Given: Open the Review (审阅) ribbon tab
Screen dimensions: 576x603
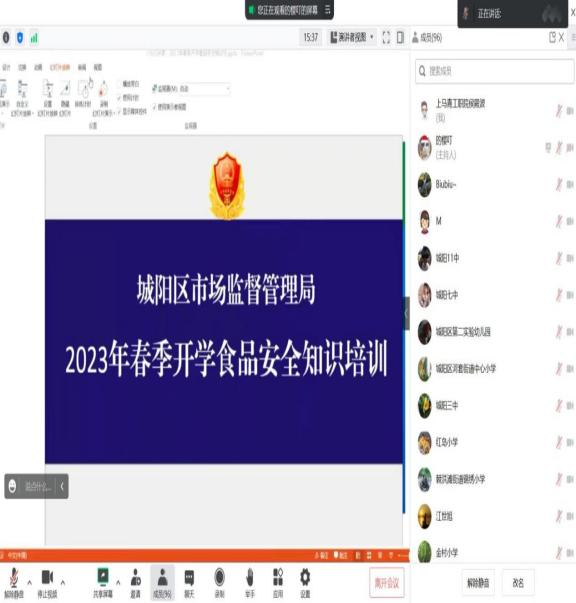Looking at the screenshot, I should pos(82,67).
